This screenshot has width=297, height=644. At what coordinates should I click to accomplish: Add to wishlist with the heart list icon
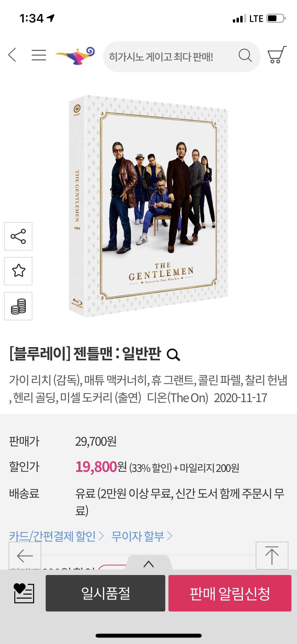[x=24, y=593]
